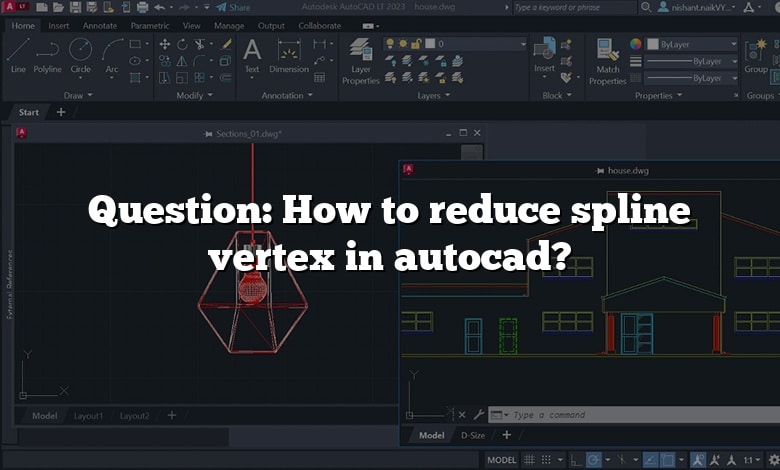Click the search magnifier icon
Viewport: 780px width, 470px height.
coord(646,7)
